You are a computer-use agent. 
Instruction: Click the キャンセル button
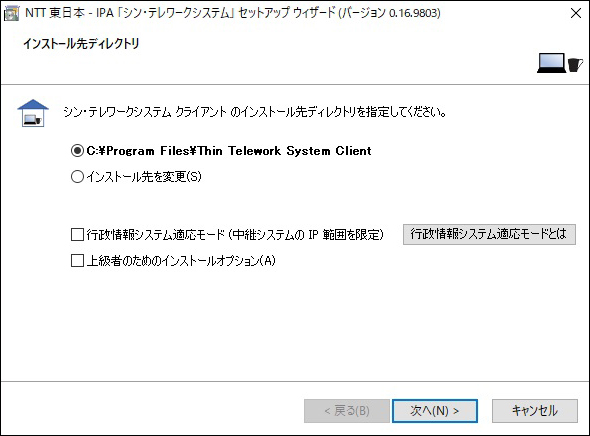click(535, 411)
